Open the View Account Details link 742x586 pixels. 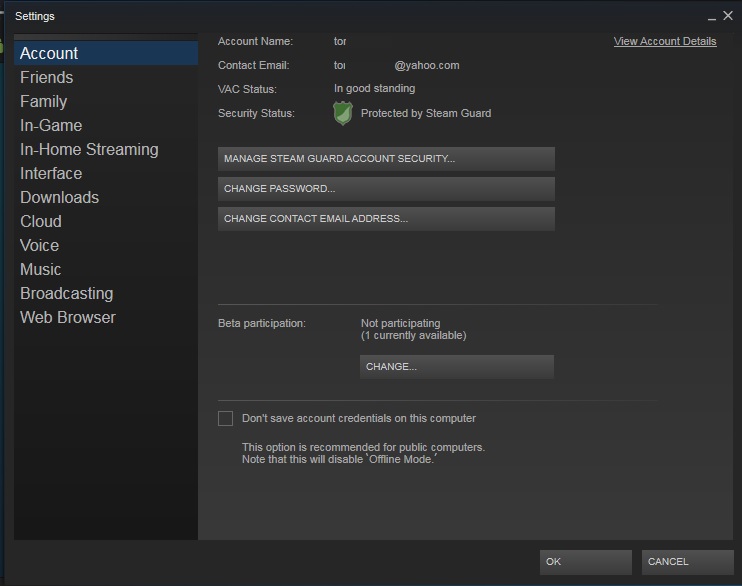(x=665, y=41)
